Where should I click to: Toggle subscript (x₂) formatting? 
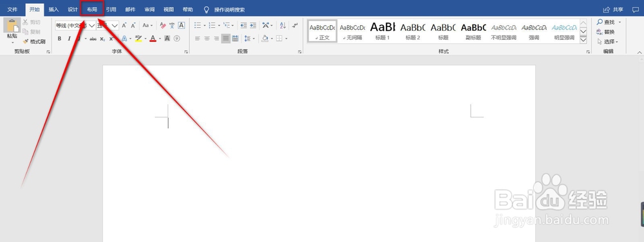tap(102, 39)
